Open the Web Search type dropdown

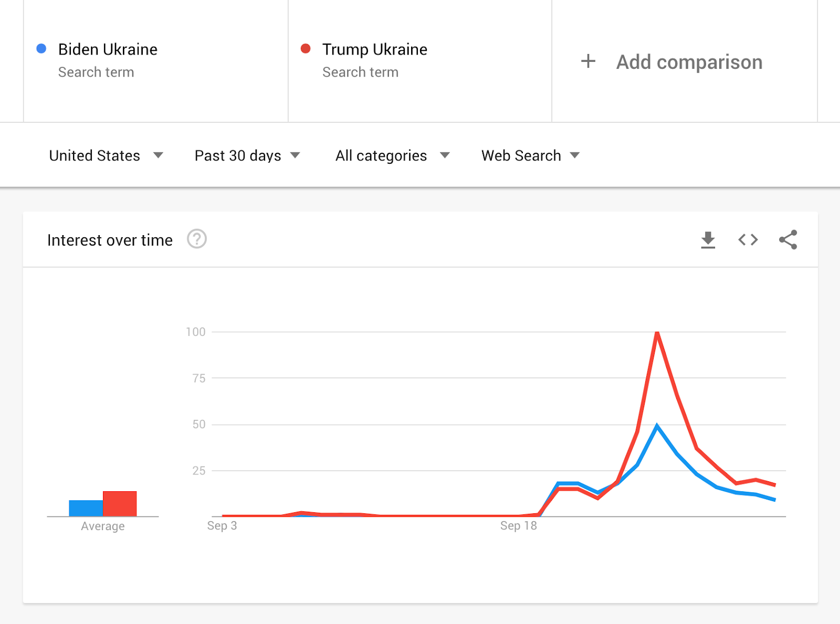tap(530, 155)
